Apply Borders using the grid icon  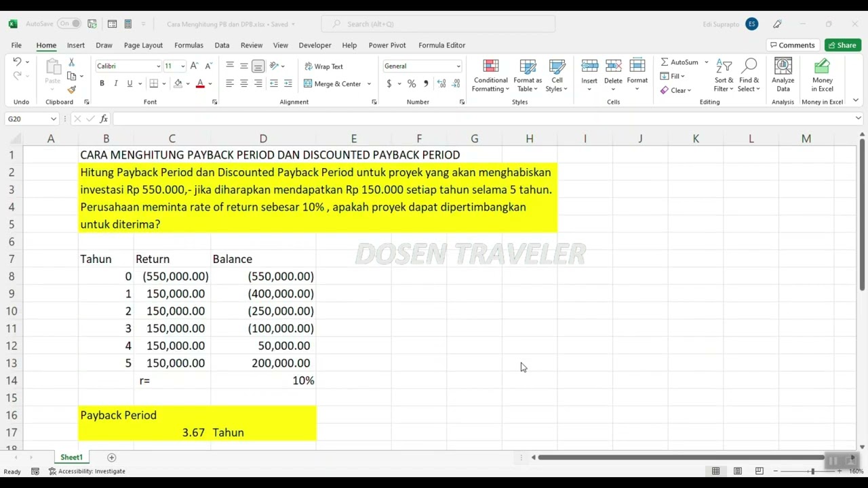coord(154,83)
